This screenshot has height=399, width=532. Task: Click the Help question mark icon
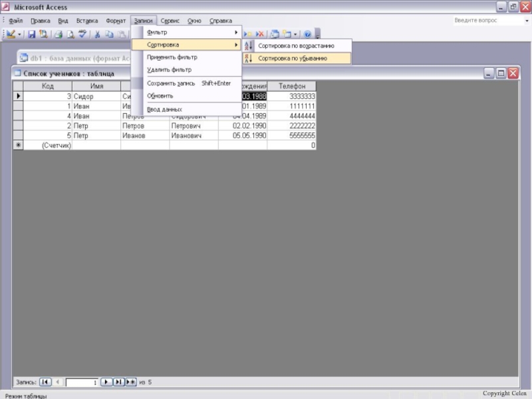click(307, 34)
